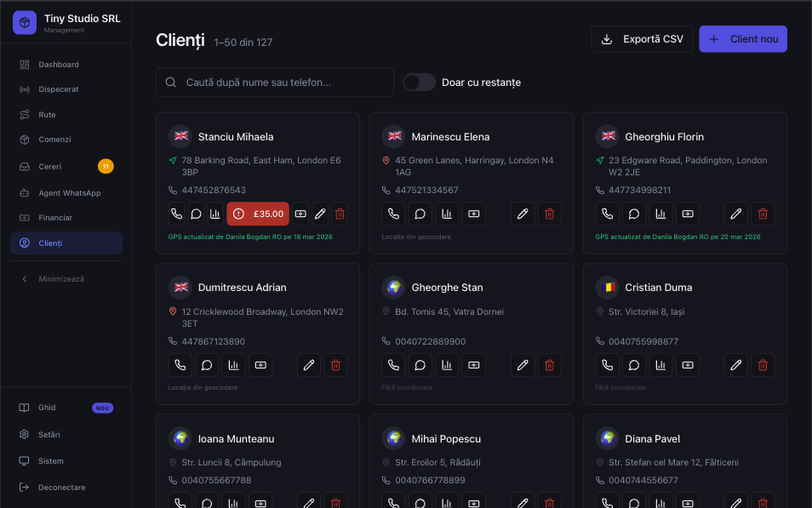Delete Cristian Duma client
The width and height of the screenshot is (812, 508).
[x=763, y=365]
